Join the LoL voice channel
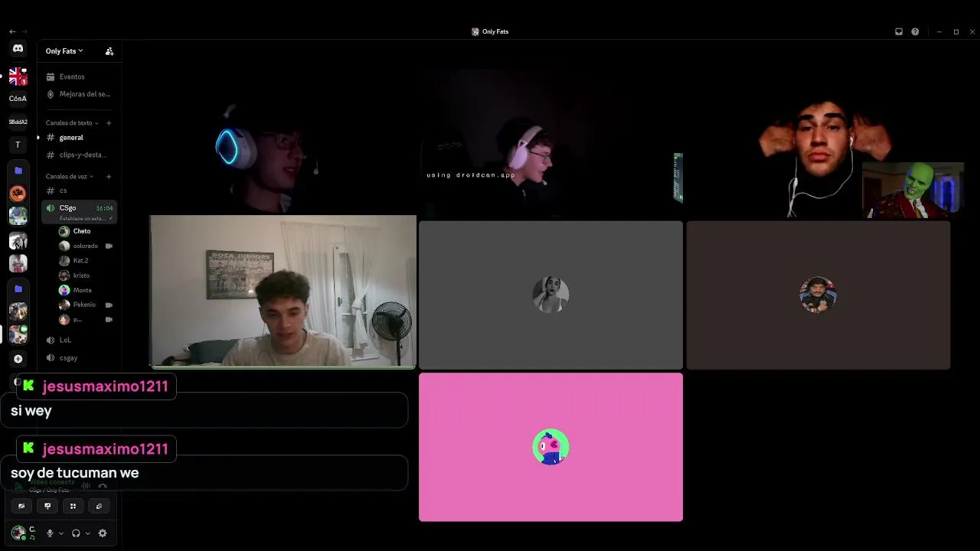The image size is (980, 551). (x=80, y=340)
